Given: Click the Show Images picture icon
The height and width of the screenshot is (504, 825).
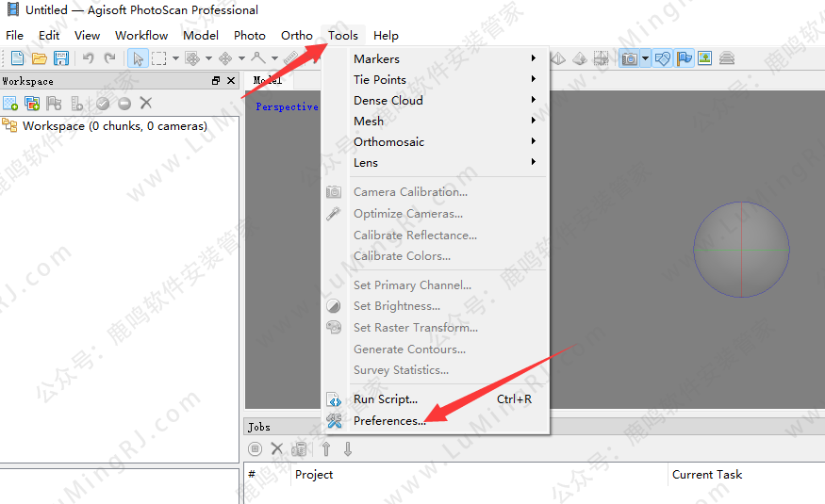Looking at the screenshot, I should point(705,58).
